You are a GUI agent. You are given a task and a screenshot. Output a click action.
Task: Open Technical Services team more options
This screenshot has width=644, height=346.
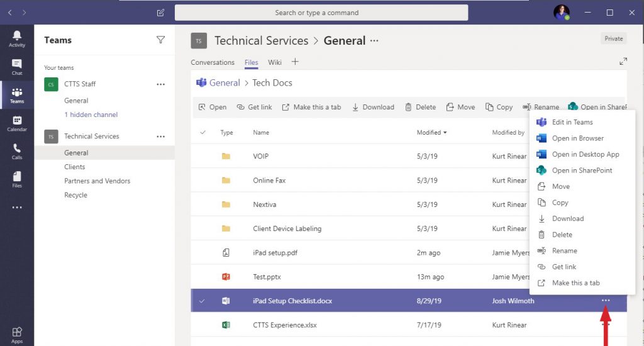point(160,137)
